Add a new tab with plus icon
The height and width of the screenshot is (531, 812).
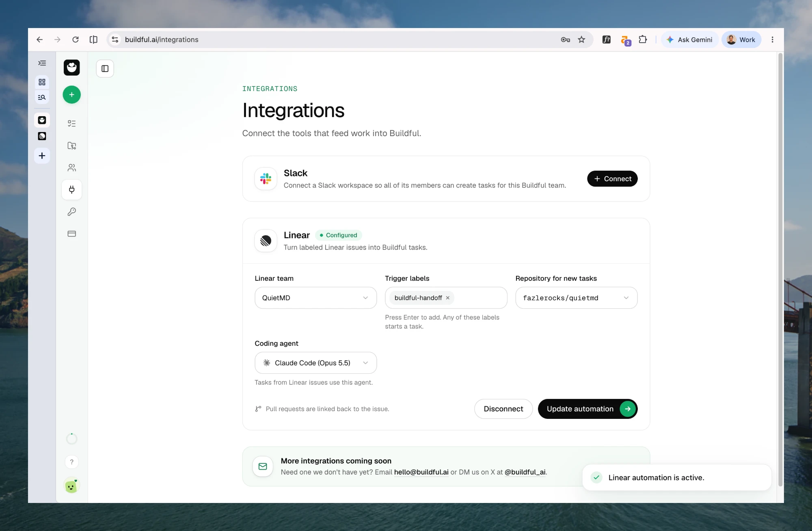pyautogui.click(x=42, y=156)
